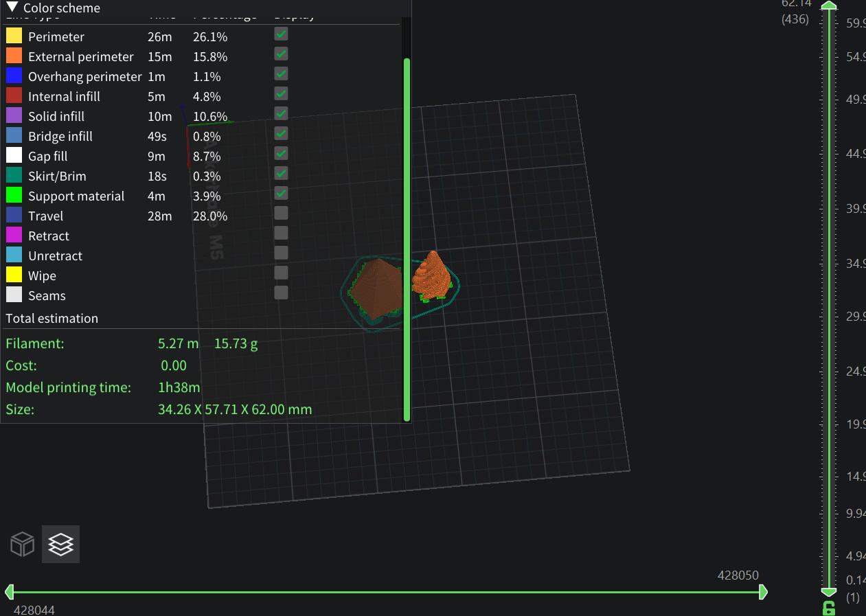Switch to the 3D editor cube view
This screenshot has height=616, width=866.
[x=23, y=545]
